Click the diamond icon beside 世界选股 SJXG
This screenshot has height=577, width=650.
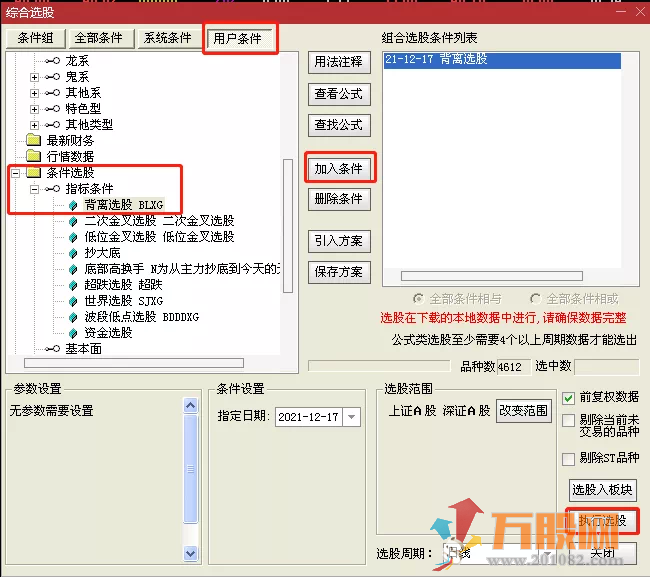(73, 301)
